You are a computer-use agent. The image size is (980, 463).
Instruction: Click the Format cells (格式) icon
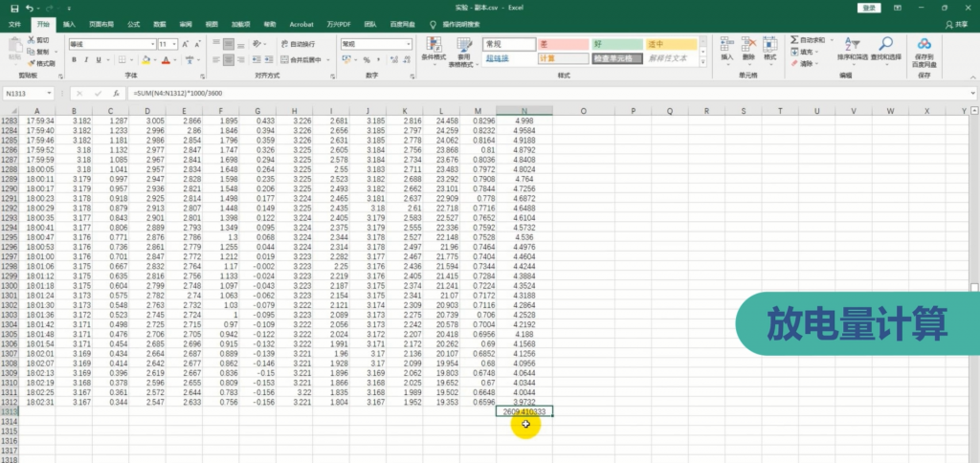pyautogui.click(x=770, y=44)
